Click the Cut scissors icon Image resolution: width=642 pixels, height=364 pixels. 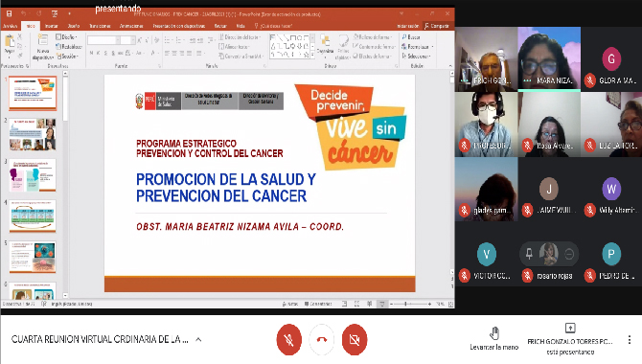click(x=20, y=36)
